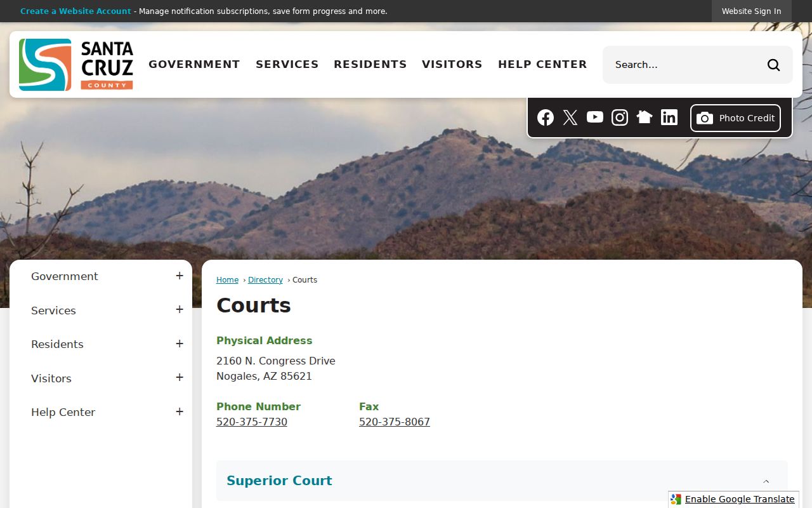The height and width of the screenshot is (508, 812).
Task: Open the Help Center sidebar link
Action: click(x=63, y=412)
